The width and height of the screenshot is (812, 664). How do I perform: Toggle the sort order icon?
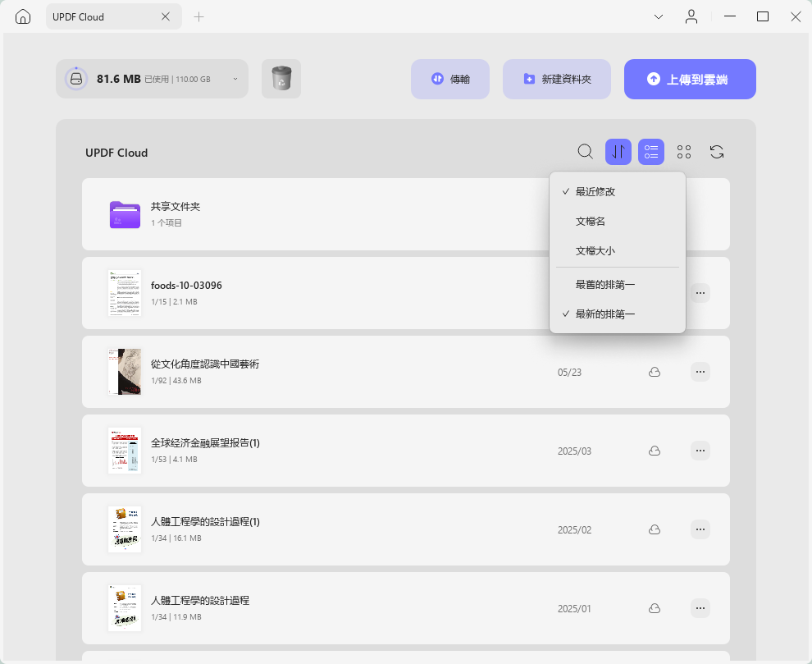coord(618,152)
